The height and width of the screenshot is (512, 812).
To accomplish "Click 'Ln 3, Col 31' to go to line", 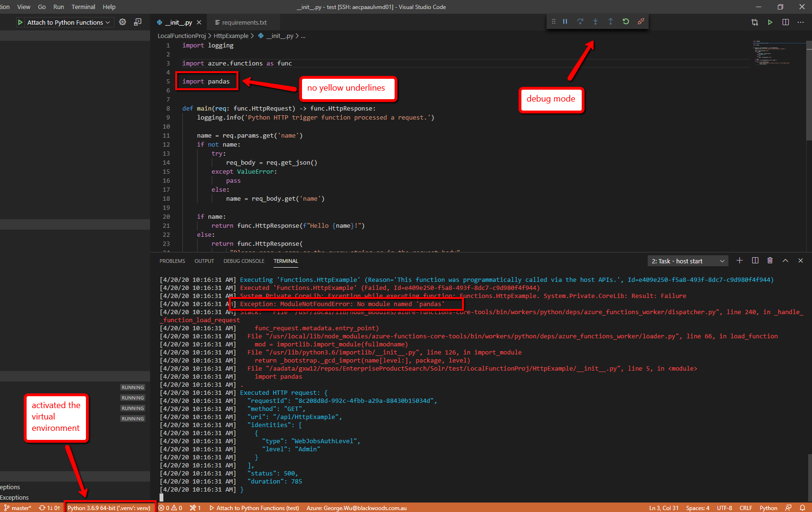I will point(664,508).
